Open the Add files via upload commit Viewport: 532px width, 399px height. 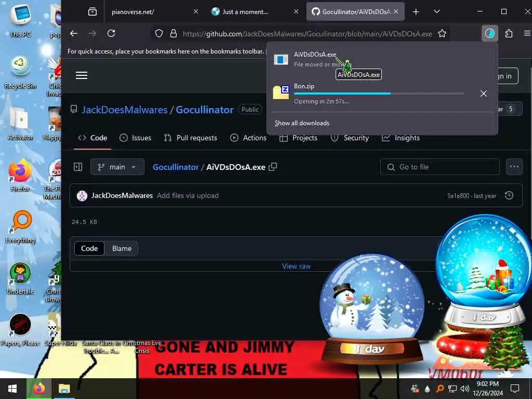coord(188,195)
